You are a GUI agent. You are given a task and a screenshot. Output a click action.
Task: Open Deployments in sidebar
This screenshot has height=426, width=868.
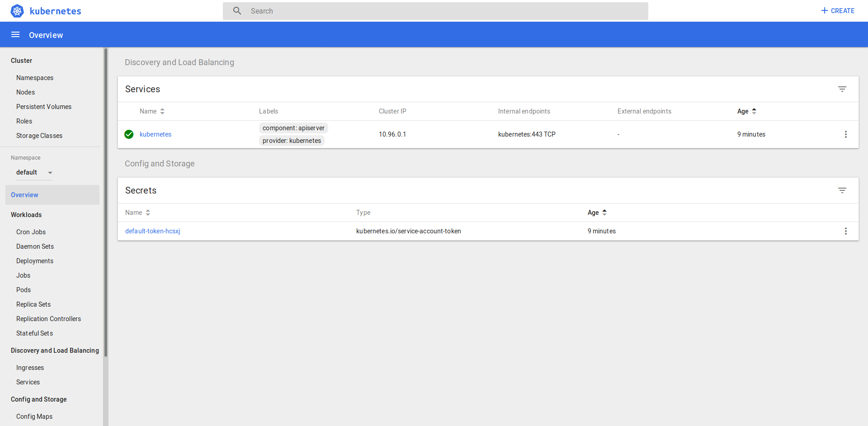35,261
